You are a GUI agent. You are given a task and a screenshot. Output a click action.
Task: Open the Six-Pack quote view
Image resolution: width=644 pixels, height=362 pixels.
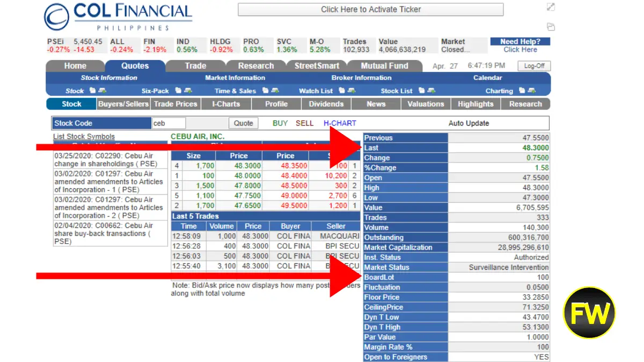[155, 91]
